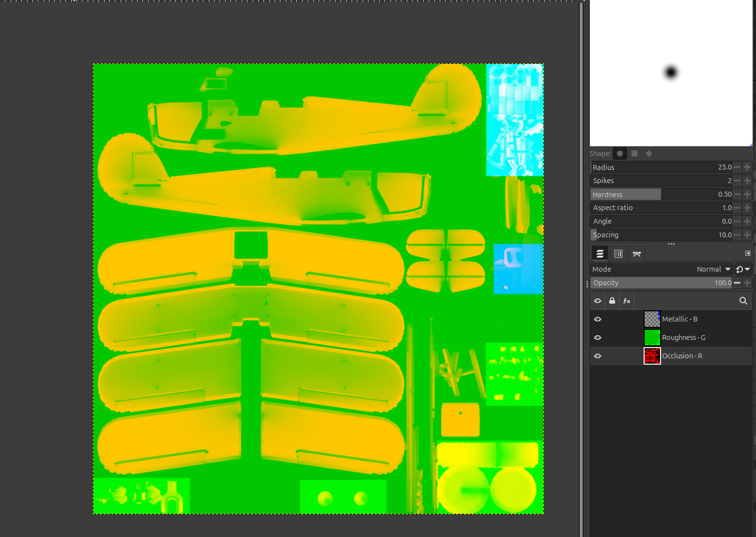The width and height of the screenshot is (756, 537).
Task: Increase the brush Radius with plus button
Action: pos(747,167)
